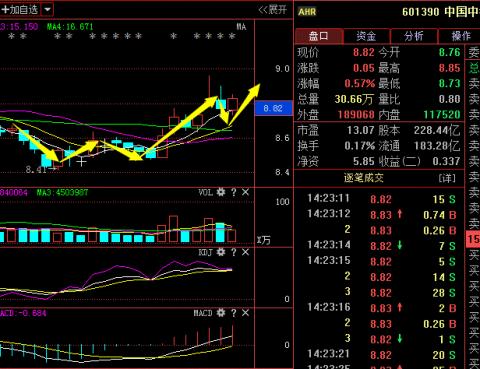Open KDJ indicator settings gear
The height and width of the screenshot is (369, 480).
pyautogui.click(x=221, y=252)
